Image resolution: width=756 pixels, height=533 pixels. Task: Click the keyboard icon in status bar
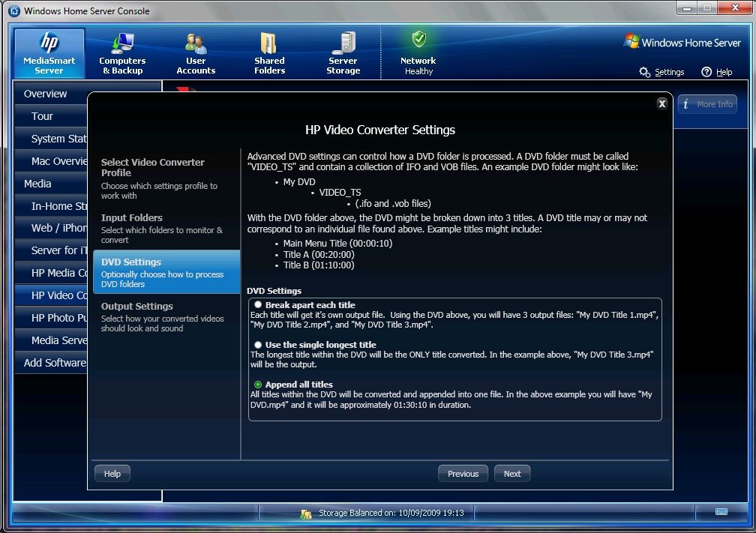[721, 512]
